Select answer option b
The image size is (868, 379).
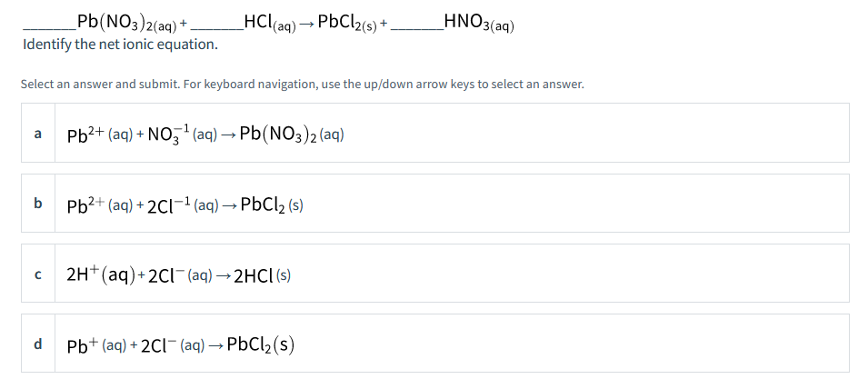(x=435, y=203)
